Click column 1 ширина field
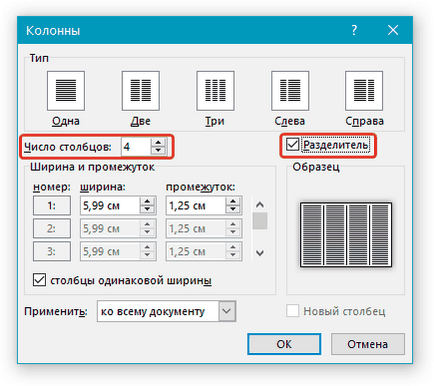The image size is (434, 386). coord(110,205)
